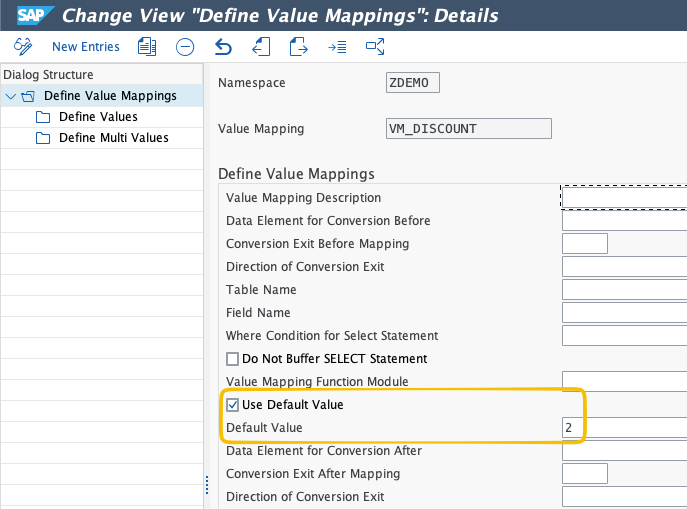Go to next entry icon

299,46
